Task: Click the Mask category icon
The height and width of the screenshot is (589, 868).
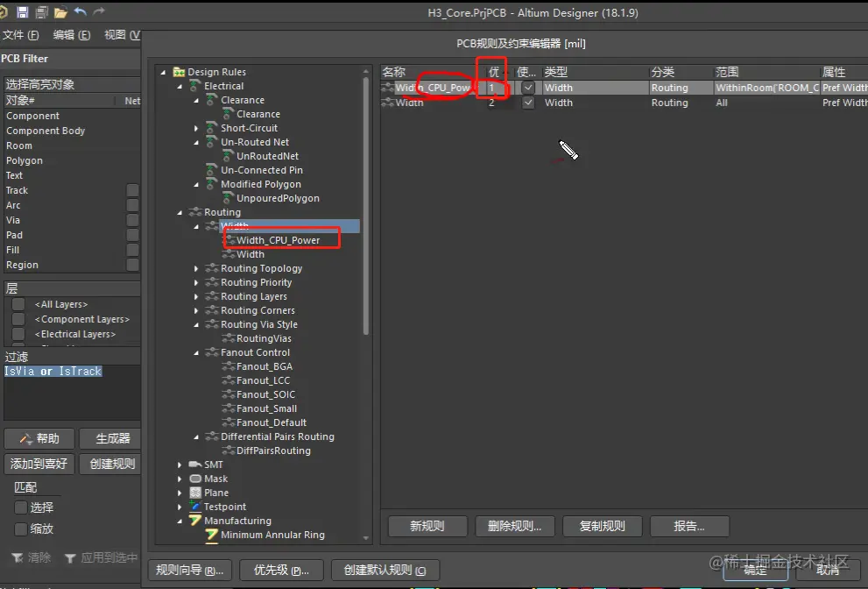Action: click(x=194, y=479)
